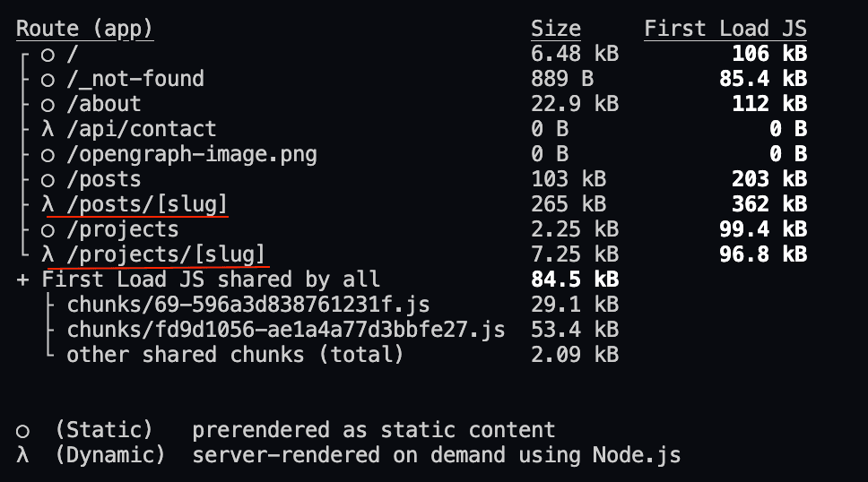This screenshot has height=482, width=868.
Task: Select the underlined /projects/[slug] route
Action: tap(166, 254)
